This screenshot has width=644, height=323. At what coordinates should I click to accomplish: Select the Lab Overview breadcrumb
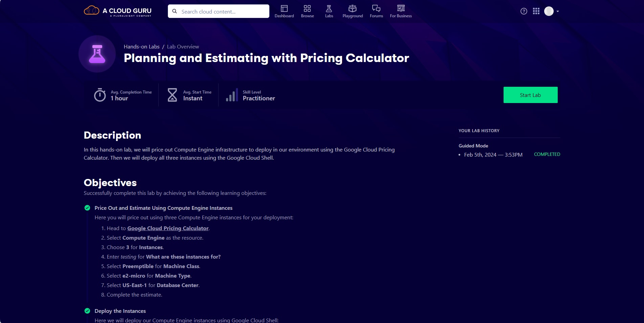pos(183,47)
